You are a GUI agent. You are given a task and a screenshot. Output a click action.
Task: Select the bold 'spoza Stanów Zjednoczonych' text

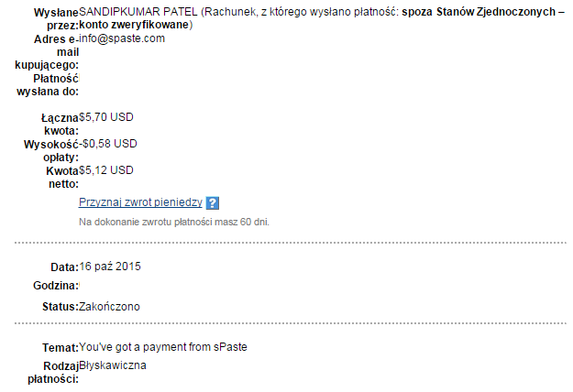click(x=479, y=12)
